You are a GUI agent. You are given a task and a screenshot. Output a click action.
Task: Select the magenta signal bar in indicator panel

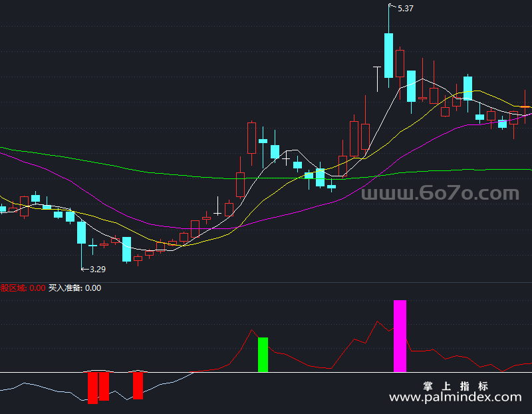pyautogui.click(x=400, y=336)
